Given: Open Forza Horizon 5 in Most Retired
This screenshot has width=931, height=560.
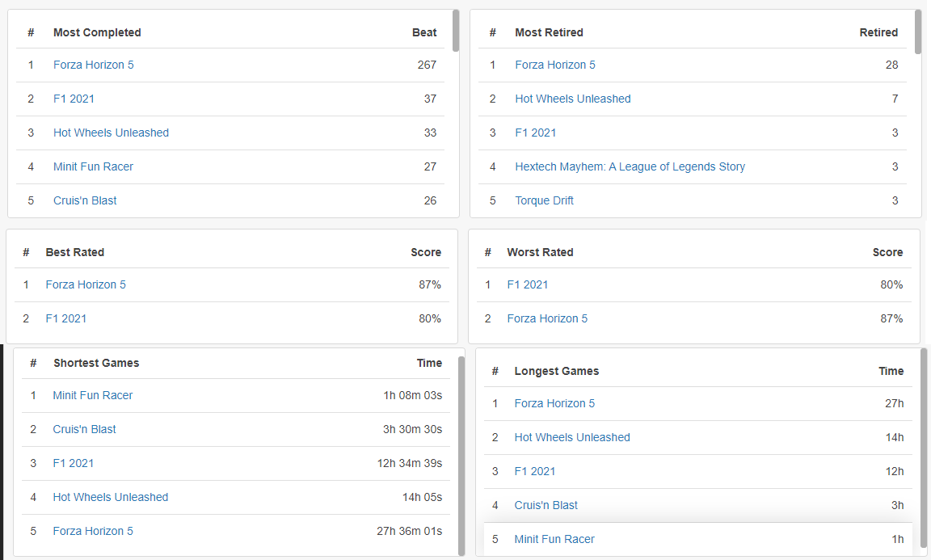Looking at the screenshot, I should (x=555, y=65).
